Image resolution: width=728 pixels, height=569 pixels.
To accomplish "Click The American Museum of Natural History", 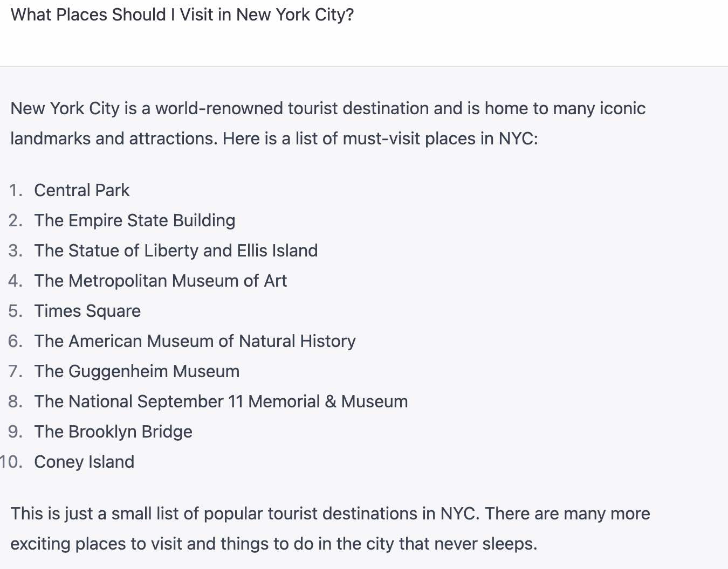I will 195,341.
